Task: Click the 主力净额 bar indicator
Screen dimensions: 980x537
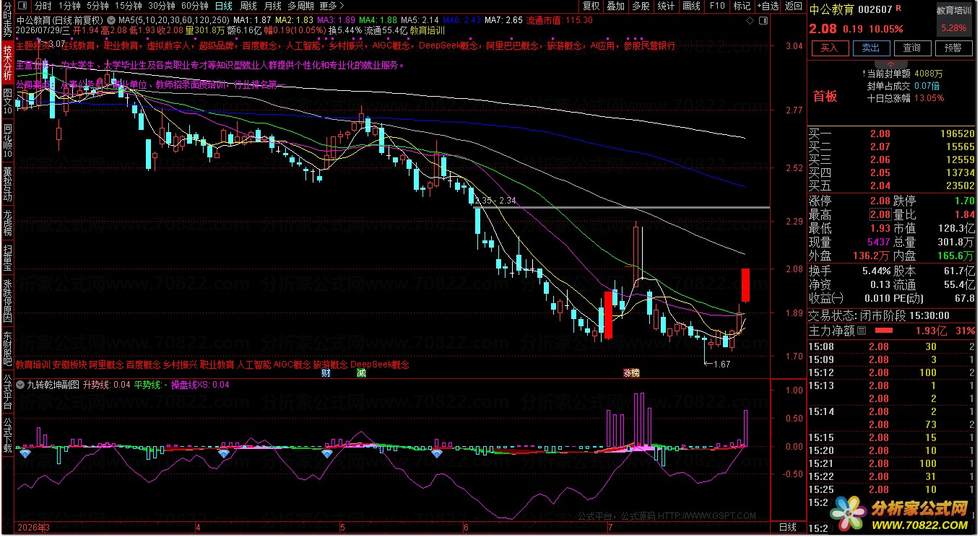Action: point(883,331)
